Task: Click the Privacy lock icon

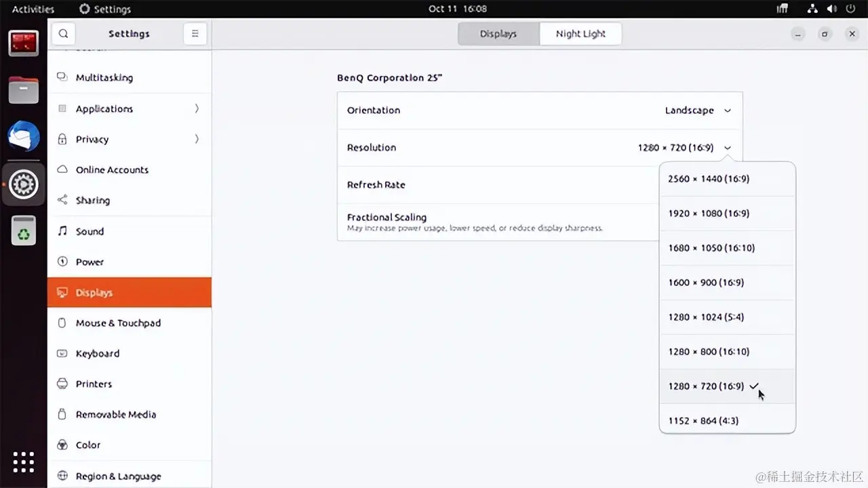Action: [62, 139]
